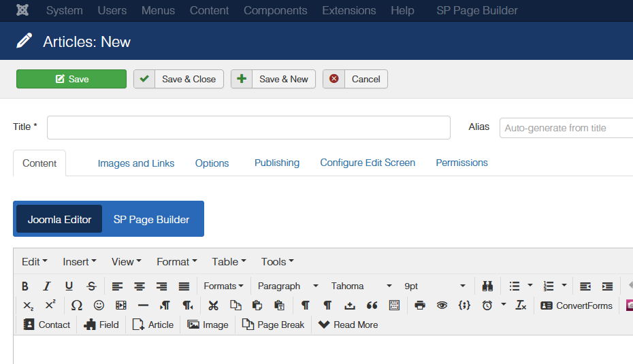The height and width of the screenshot is (364, 633).
Task: Click the eye preview icon
Action: (442, 305)
